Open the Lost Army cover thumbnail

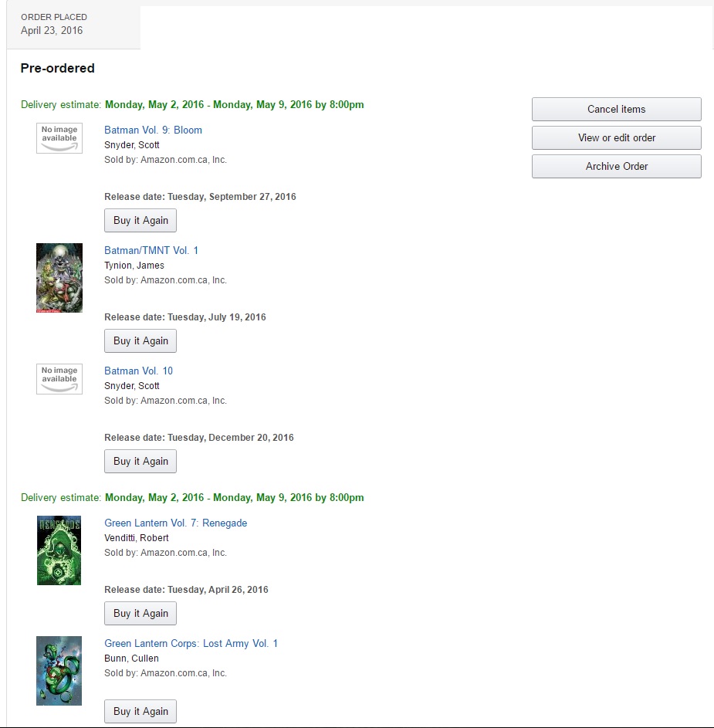(x=59, y=671)
